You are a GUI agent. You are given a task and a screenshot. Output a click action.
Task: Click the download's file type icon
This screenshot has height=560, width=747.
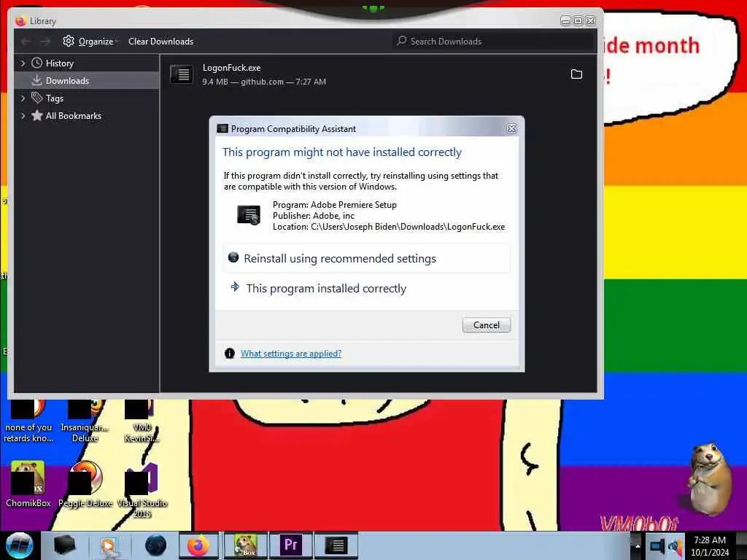(182, 74)
